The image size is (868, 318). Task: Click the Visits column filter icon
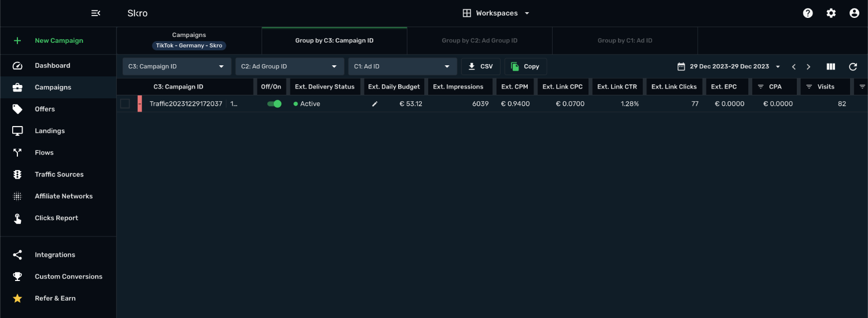(x=809, y=87)
